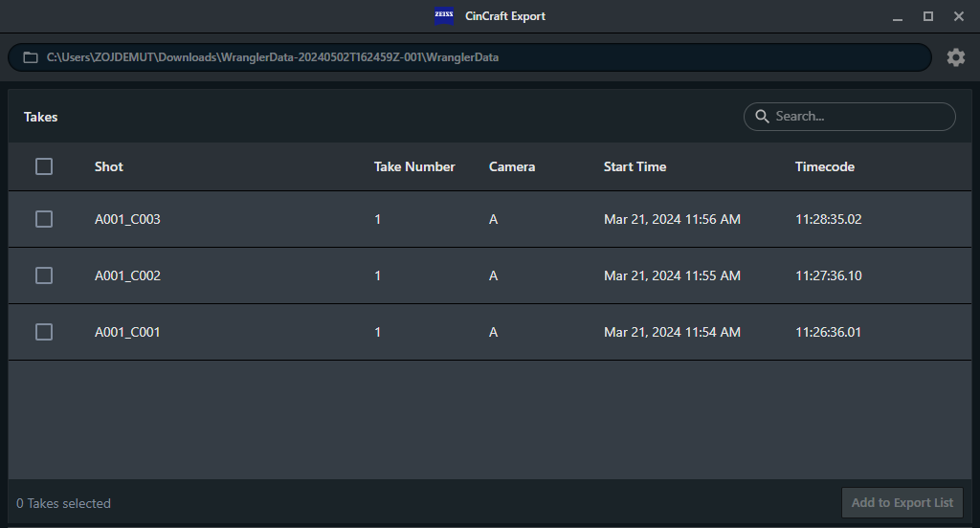This screenshot has width=980, height=528.
Task: Click the Add to Export List button
Action: click(x=902, y=503)
